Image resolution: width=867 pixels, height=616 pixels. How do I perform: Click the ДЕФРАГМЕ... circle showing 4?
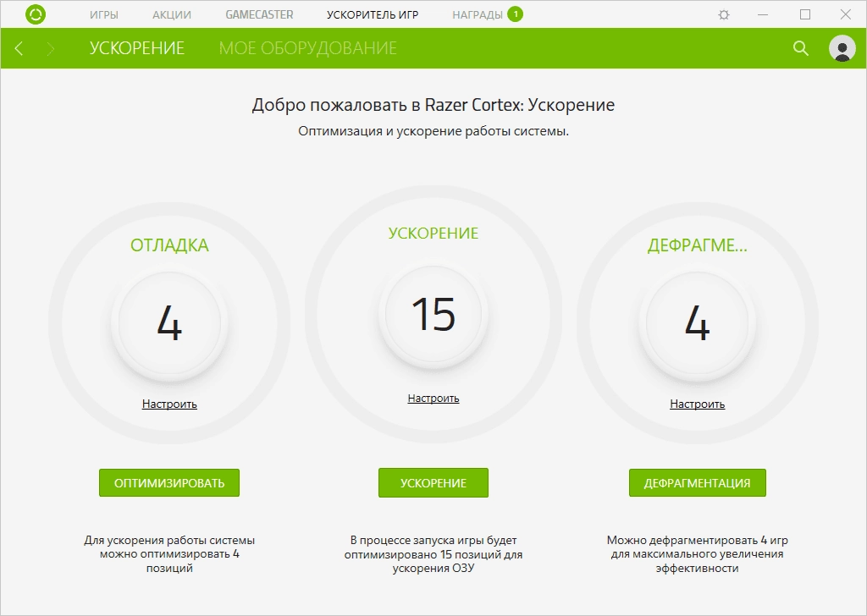click(698, 323)
